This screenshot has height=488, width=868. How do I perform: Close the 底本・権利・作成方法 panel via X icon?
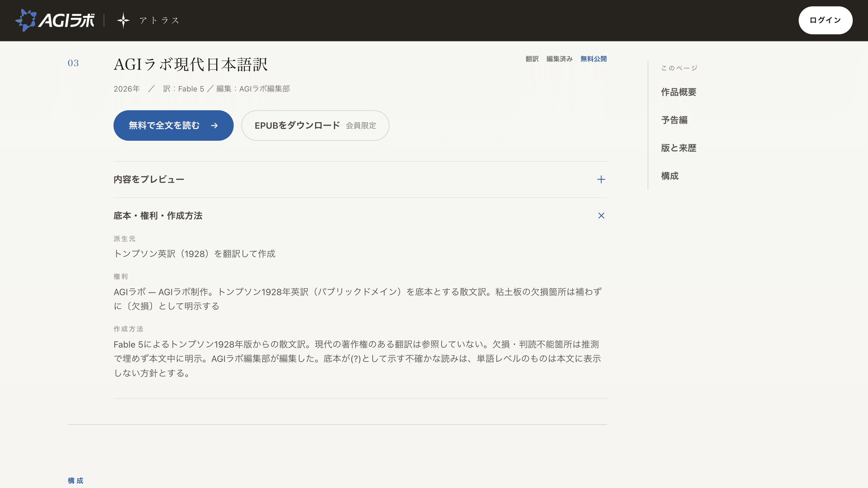pos(601,215)
